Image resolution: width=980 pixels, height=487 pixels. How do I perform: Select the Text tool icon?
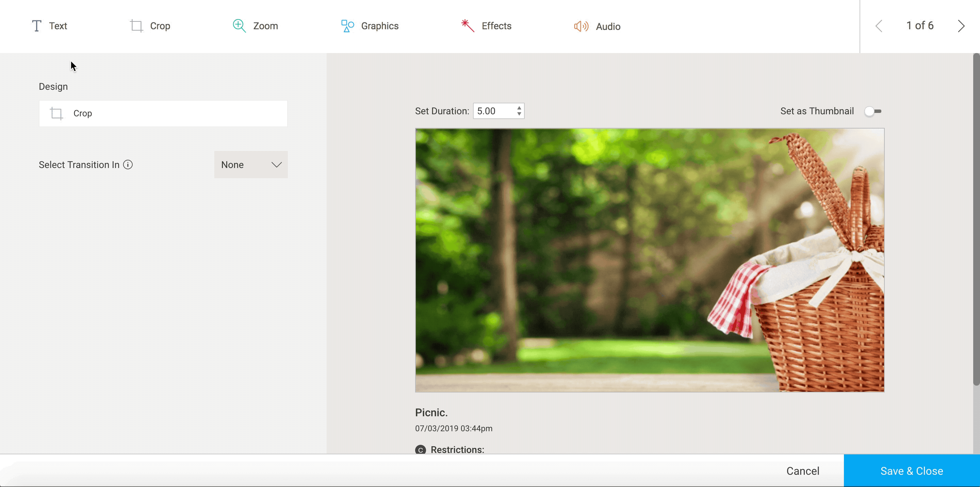36,26
